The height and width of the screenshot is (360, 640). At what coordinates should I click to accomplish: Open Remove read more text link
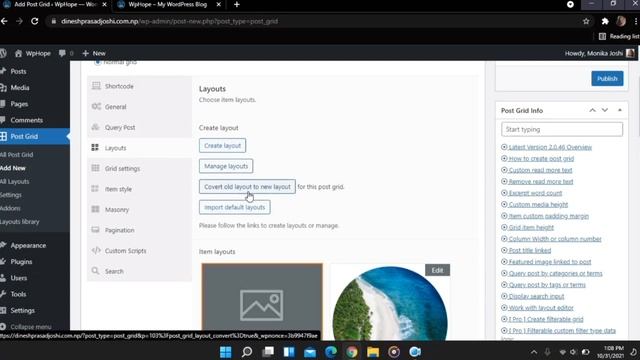[x=540, y=181]
